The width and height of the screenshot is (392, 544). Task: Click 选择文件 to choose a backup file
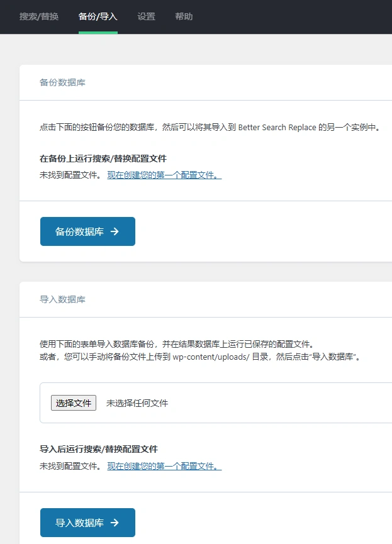click(x=73, y=404)
